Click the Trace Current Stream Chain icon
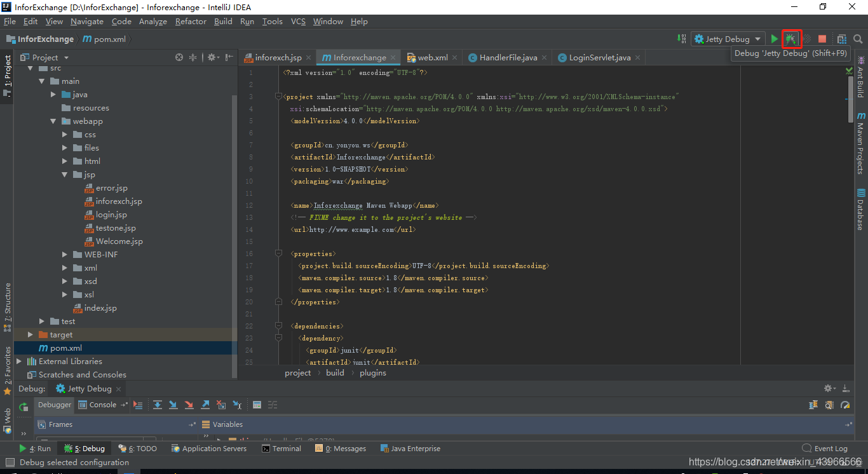 273,405
